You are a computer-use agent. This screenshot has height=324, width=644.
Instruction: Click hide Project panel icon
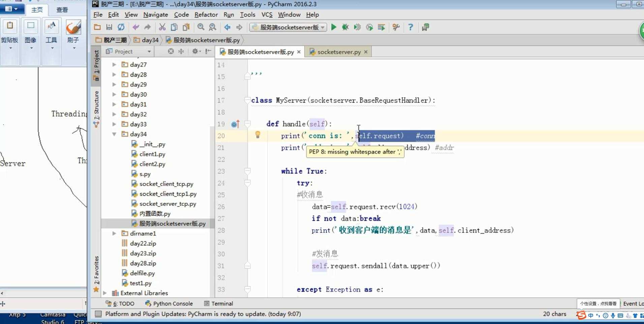point(208,51)
